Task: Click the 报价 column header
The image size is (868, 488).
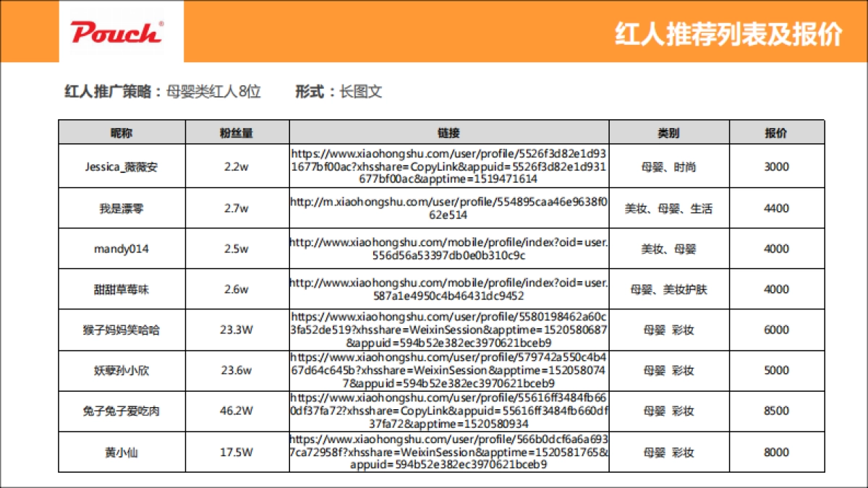Action: point(776,133)
